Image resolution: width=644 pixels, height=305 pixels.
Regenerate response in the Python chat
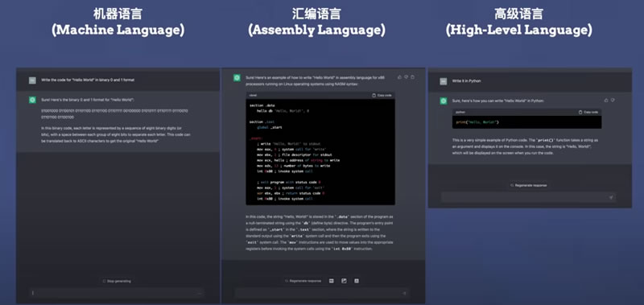tap(528, 186)
